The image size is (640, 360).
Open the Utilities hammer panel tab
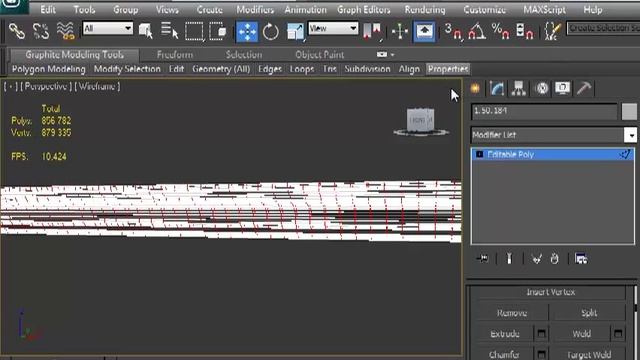pyautogui.click(x=584, y=89)
